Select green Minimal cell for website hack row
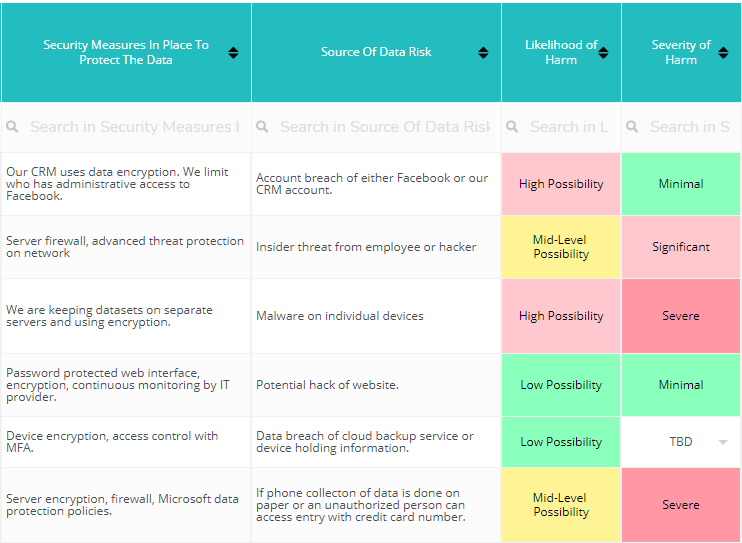 pos(681,385)
